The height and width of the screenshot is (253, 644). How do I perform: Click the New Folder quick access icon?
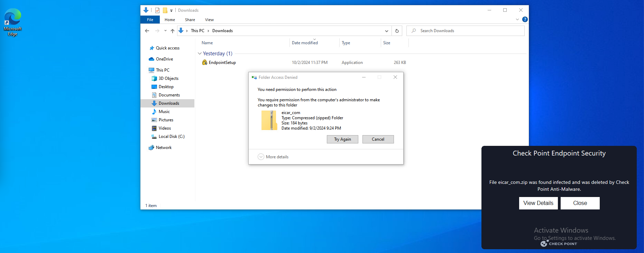tap(165, 10)
